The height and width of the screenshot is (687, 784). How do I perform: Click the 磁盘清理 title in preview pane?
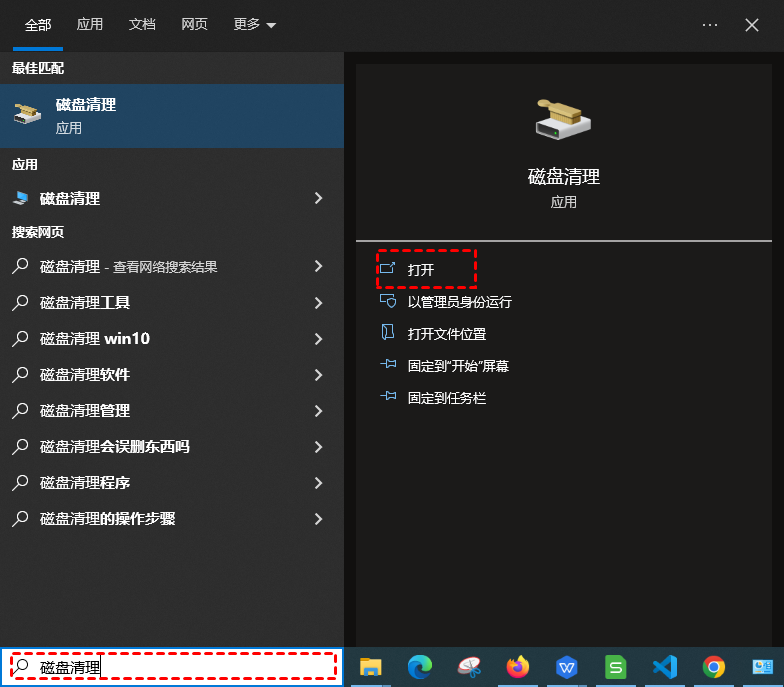pyautogui.click(x=564, y=176)
